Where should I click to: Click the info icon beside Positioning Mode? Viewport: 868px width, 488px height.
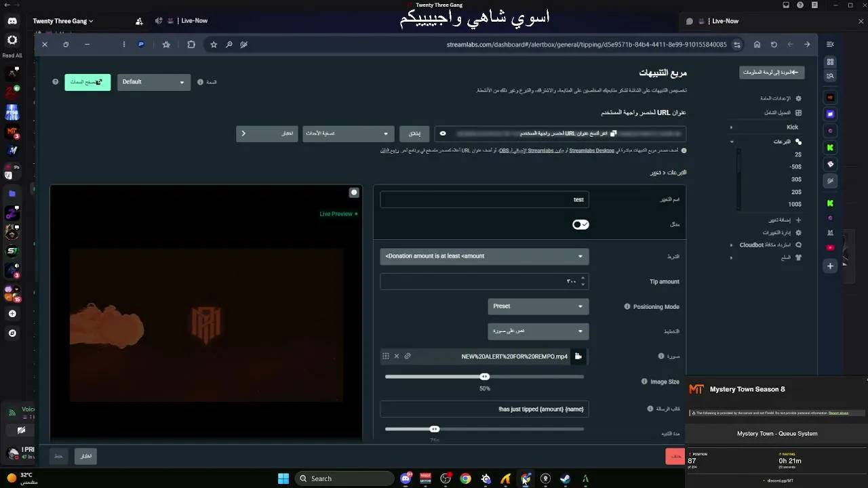[x=627, y=306]
